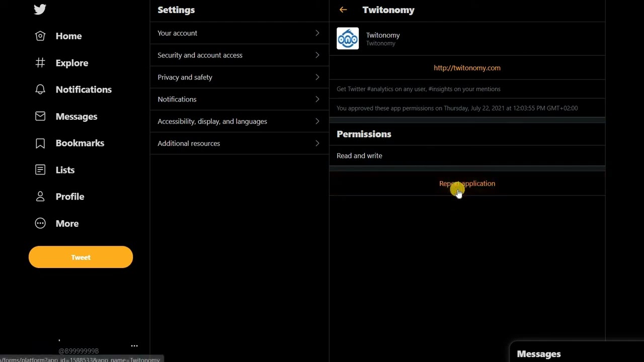Expand Privacy and safety chevron
Screen dimensions: 644x362
point(317,77)
